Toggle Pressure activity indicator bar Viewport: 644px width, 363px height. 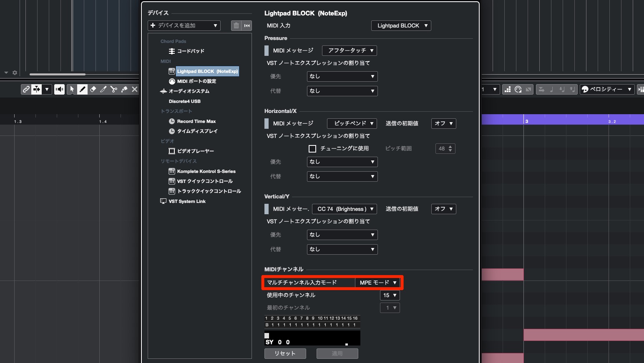click(x=267, y=50)
